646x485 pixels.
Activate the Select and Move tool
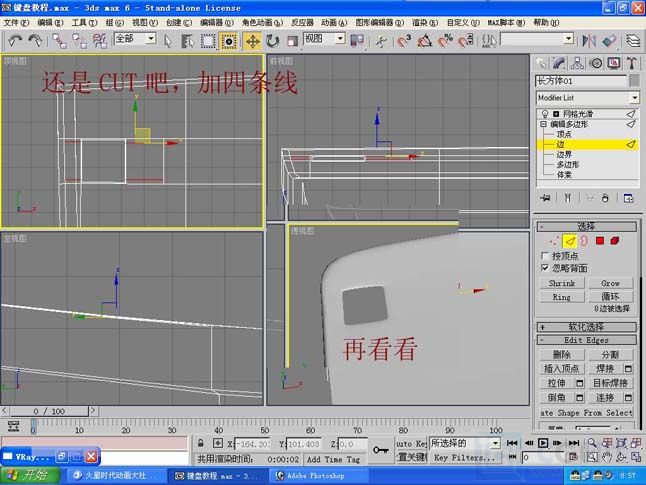252,41
